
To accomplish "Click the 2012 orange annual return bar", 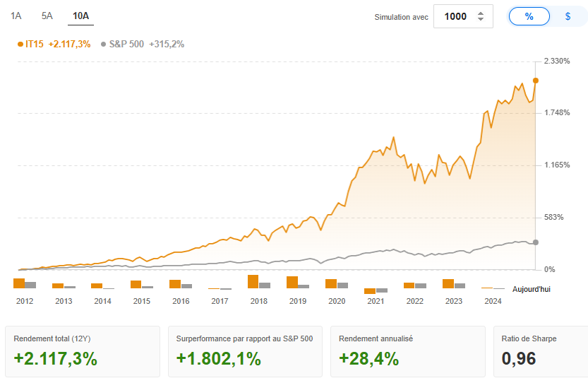I will coord(19,283).
